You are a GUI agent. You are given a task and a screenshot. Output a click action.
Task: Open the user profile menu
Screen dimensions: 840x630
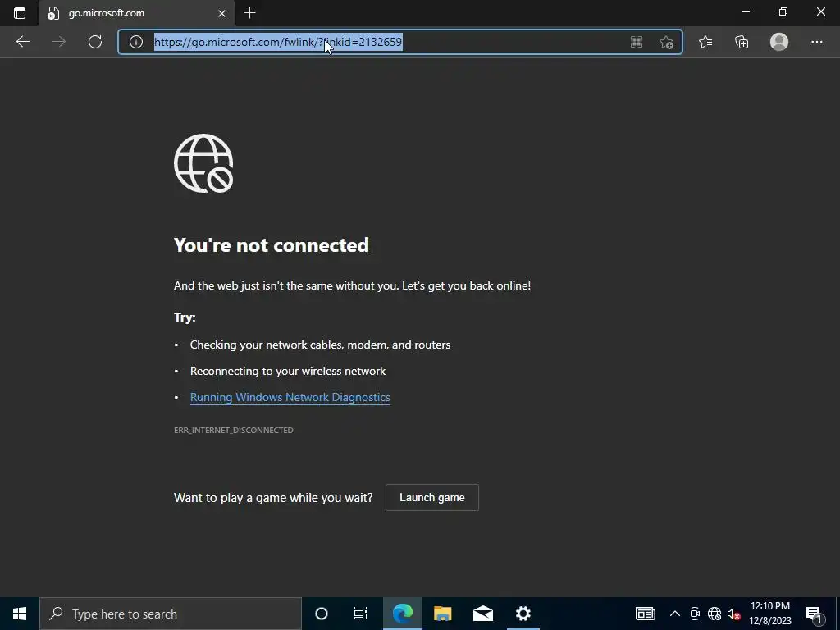click(779, 42)
